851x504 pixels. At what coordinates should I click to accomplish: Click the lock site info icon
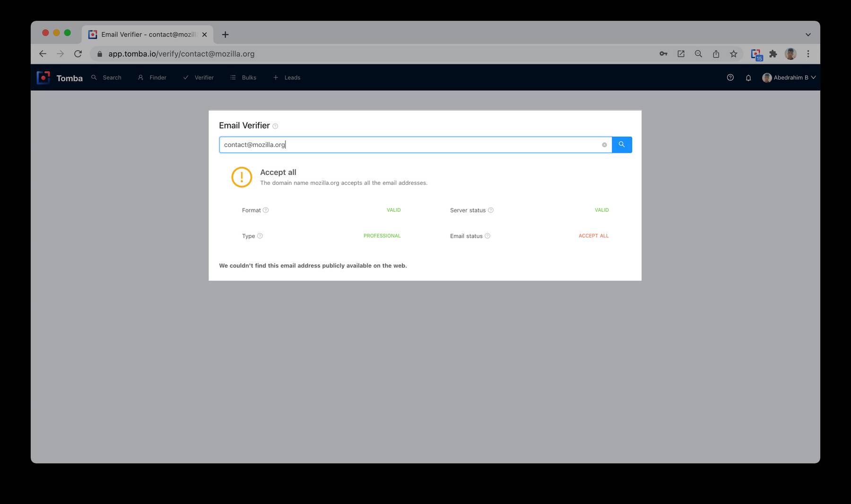click(99, 54)
